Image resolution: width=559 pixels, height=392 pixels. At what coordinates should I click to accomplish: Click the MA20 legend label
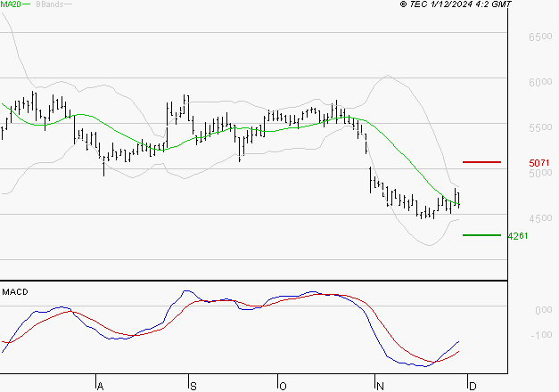11,4
